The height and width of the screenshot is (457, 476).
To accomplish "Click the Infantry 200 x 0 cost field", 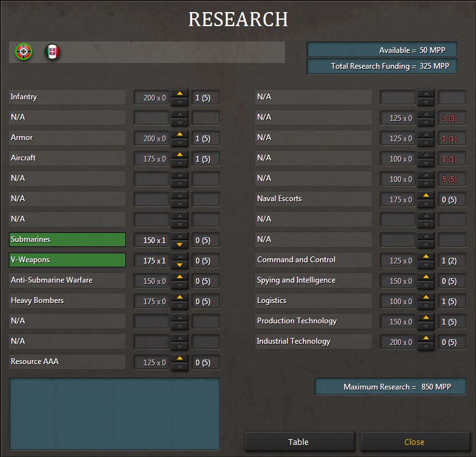I will pos(151,98).
